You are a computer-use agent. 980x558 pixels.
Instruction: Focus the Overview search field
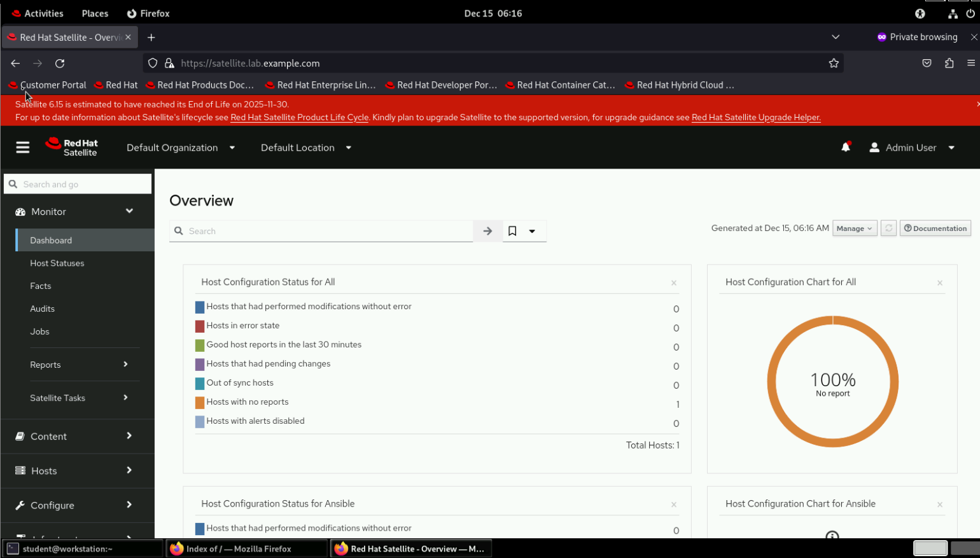pos(321,231)
